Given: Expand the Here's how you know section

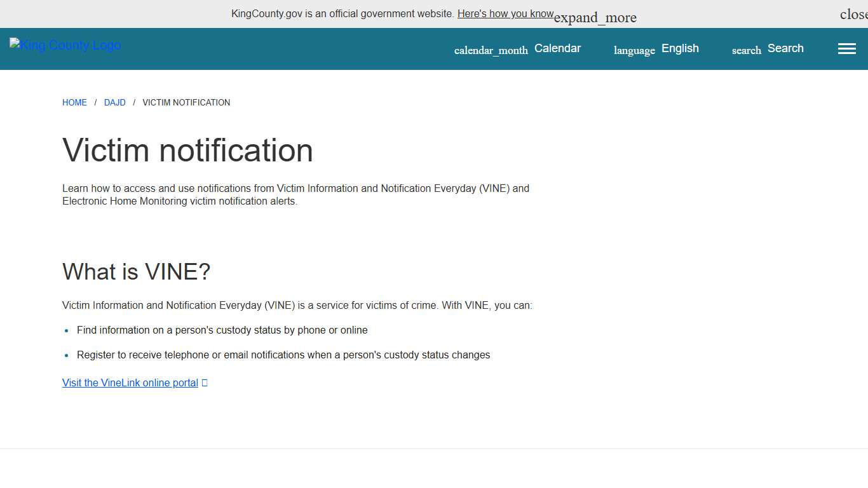Looking at the screenshot, I should point(505,13).
